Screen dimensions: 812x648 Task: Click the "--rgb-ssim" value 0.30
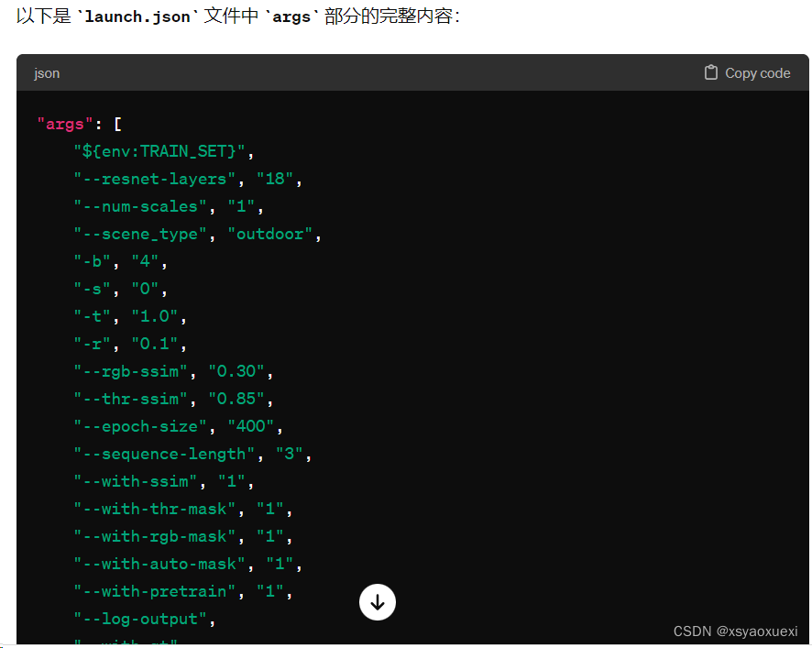click(x=241, y=370)
